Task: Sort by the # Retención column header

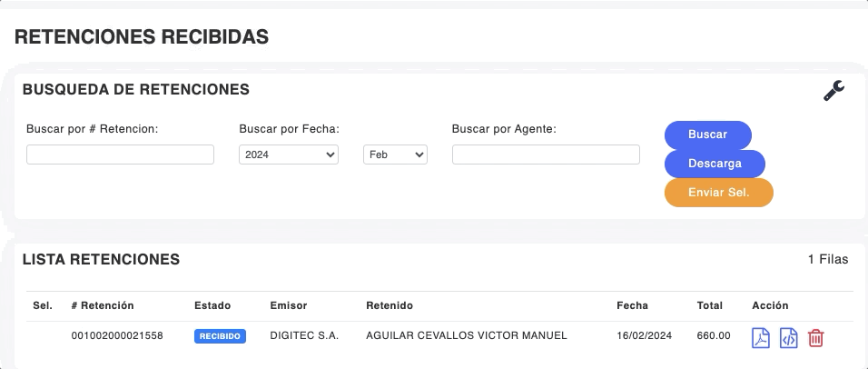Action: (103, 305)
